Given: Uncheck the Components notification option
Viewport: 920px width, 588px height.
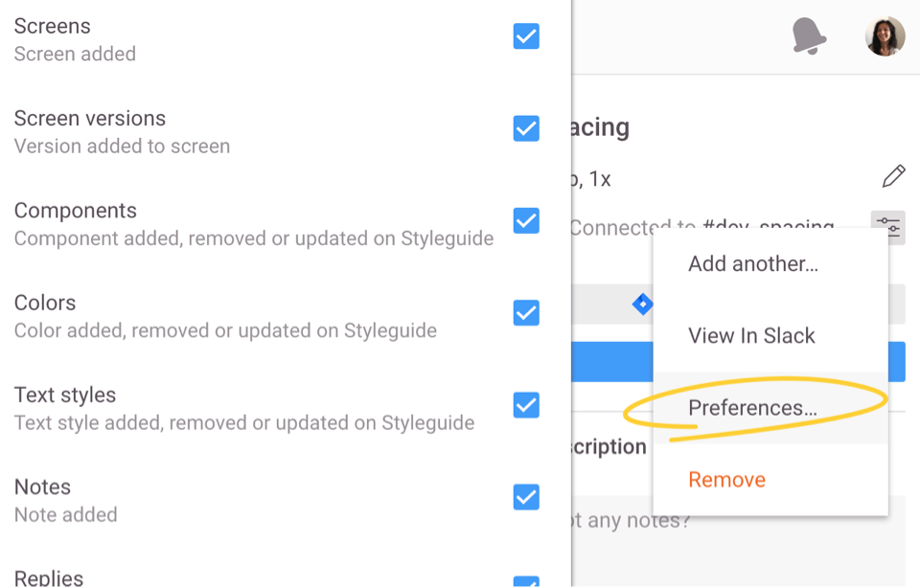Looking at the screenshot, I should pos(526,220).
